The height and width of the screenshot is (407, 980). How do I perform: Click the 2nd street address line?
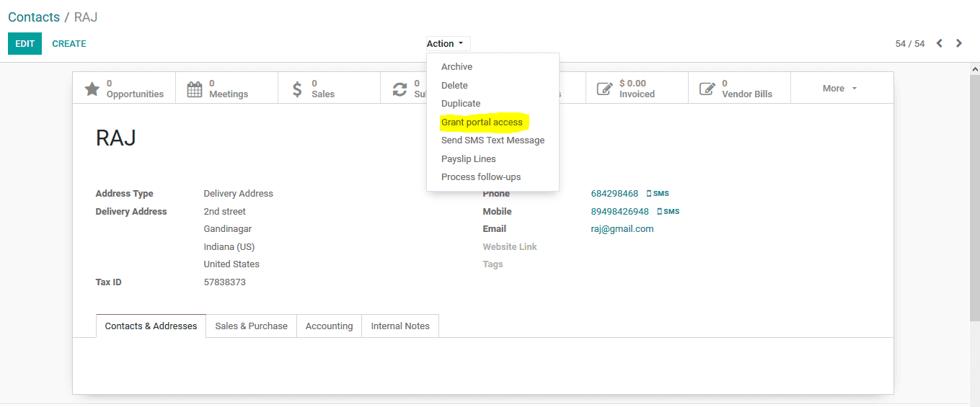[225, 212]
